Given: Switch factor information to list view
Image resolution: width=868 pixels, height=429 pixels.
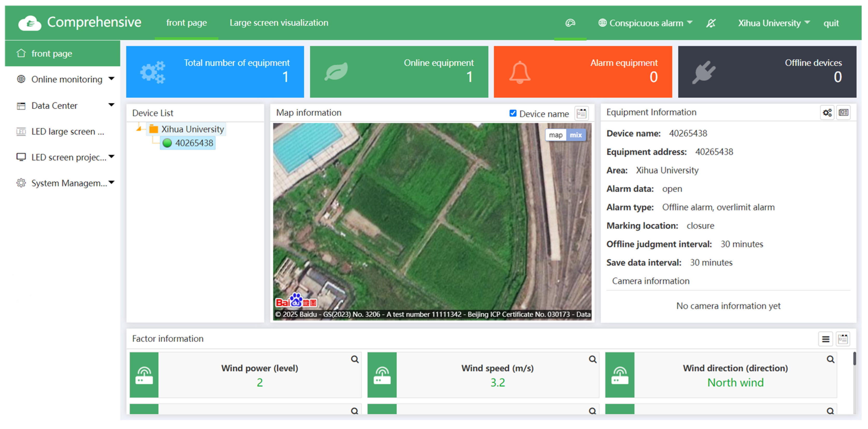Looking at the screenshot, I should pyautogui.click(x=826, y=339).
